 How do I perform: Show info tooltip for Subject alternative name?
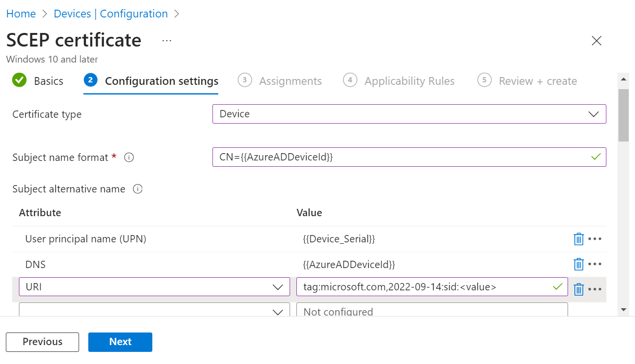coord(138,189)
